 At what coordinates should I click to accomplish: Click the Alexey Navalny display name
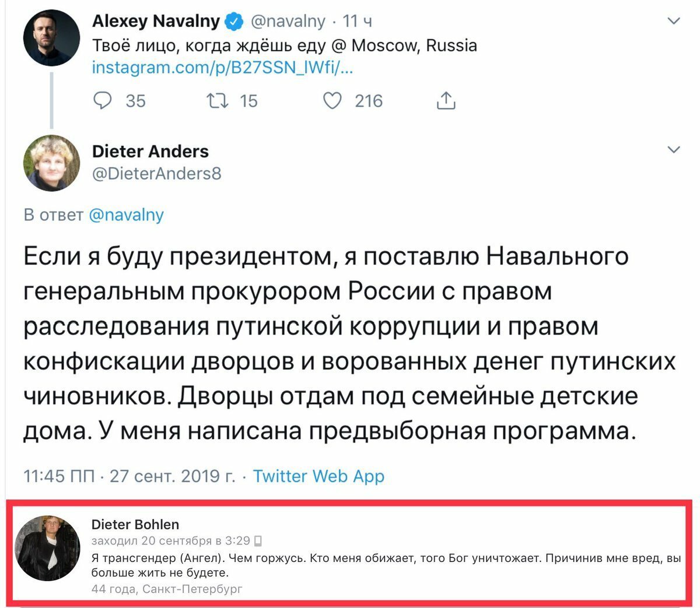156,22
